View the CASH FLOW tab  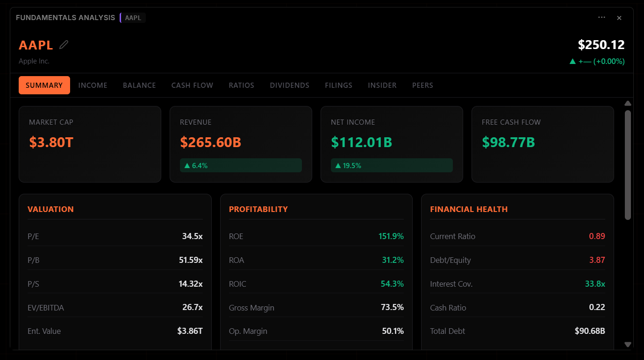(192, 85)
